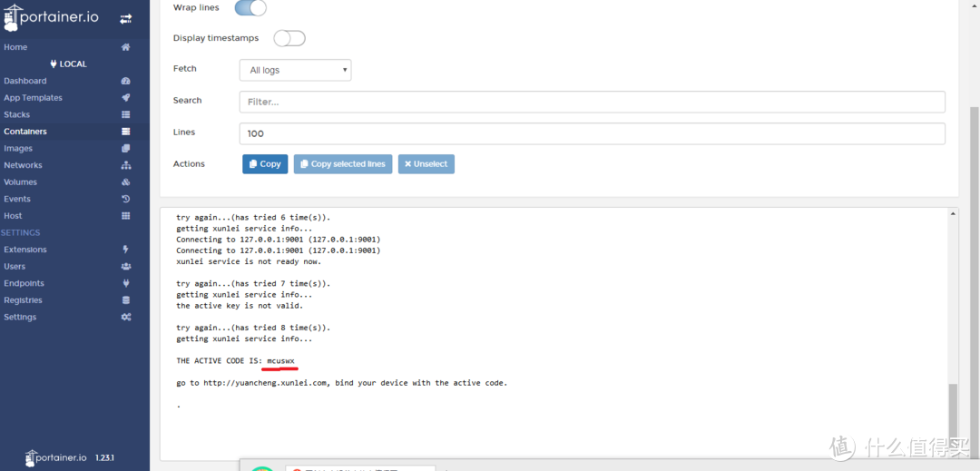Click the Networks sitemap icon
Image resolution: width=980 pixels, height=471 pixels.
(125, 165)
